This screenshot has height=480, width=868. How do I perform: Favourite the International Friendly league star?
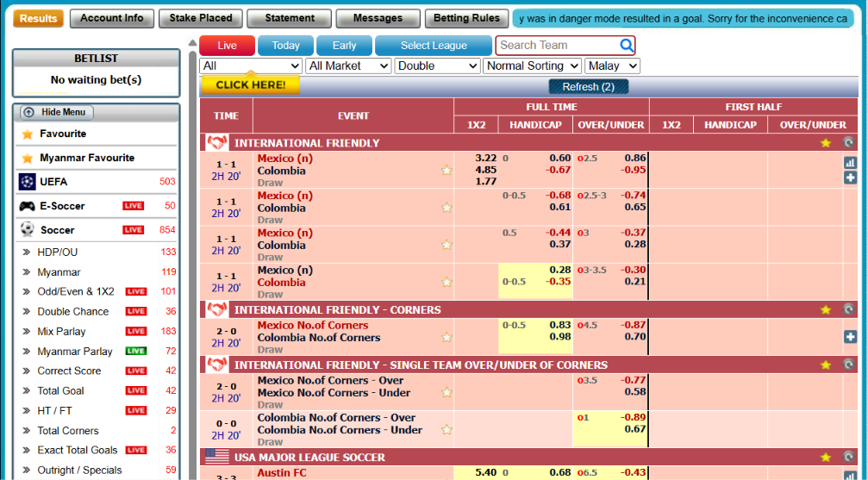pos(826,143)
